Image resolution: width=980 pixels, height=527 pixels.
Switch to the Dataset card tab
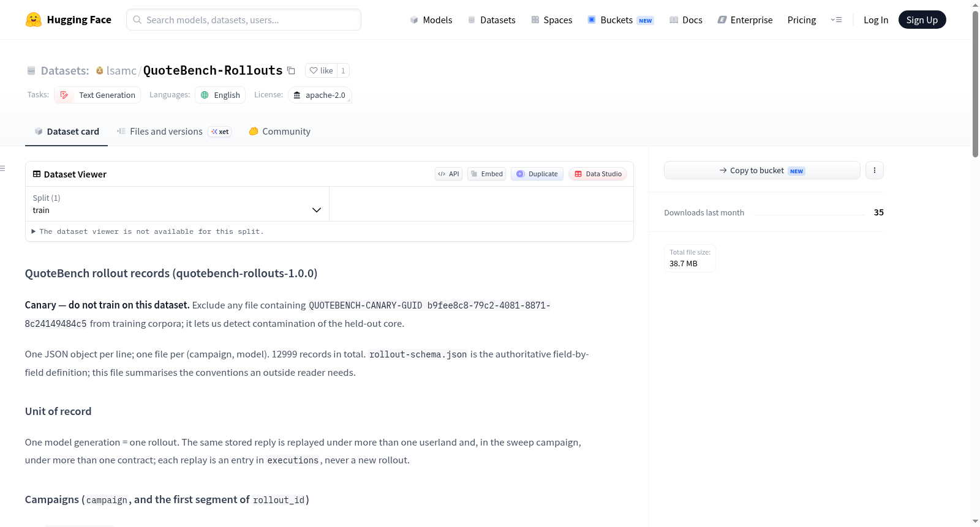click(66, 132)
